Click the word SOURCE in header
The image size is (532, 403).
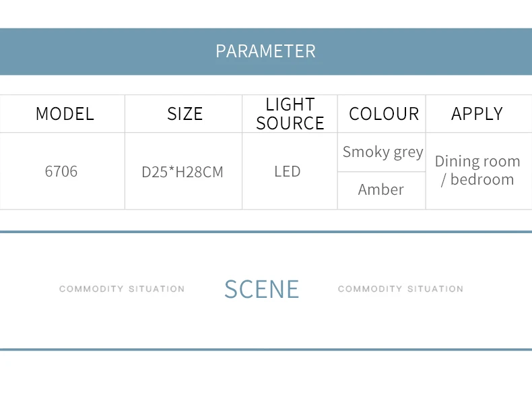(x=290, y=123)
